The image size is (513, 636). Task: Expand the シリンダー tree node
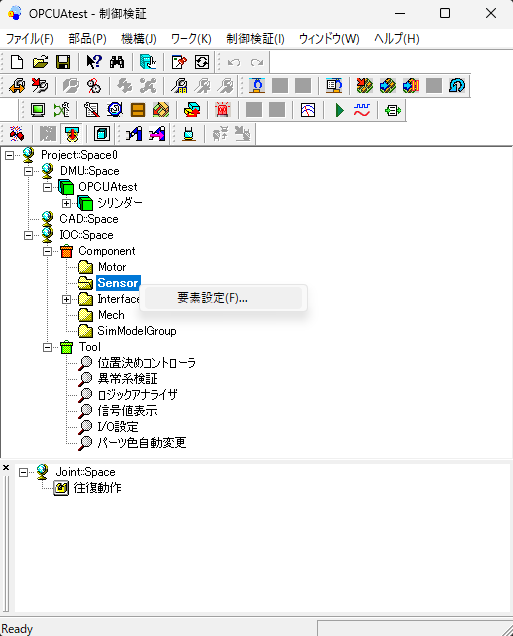coord(67,203)
